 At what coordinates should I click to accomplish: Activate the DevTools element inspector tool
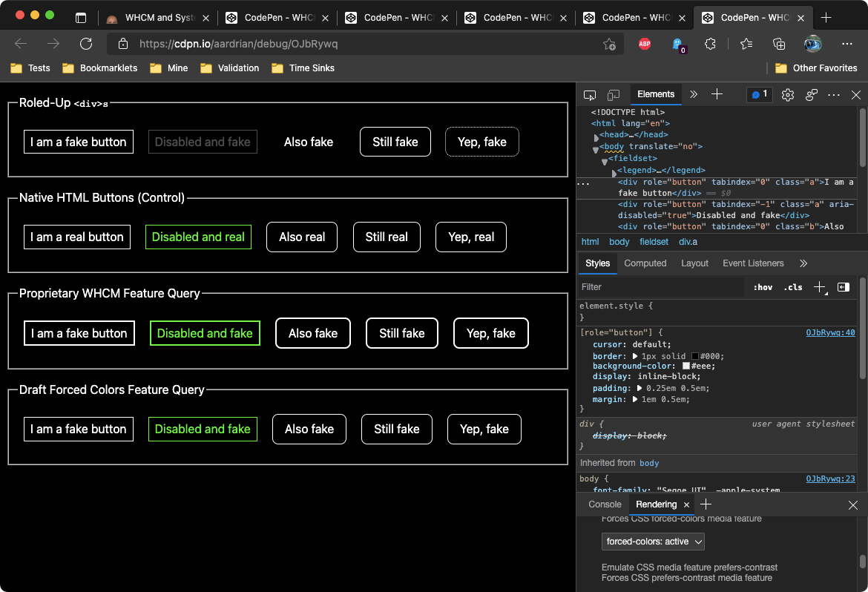pyautogui.click(x=590, y=95)
